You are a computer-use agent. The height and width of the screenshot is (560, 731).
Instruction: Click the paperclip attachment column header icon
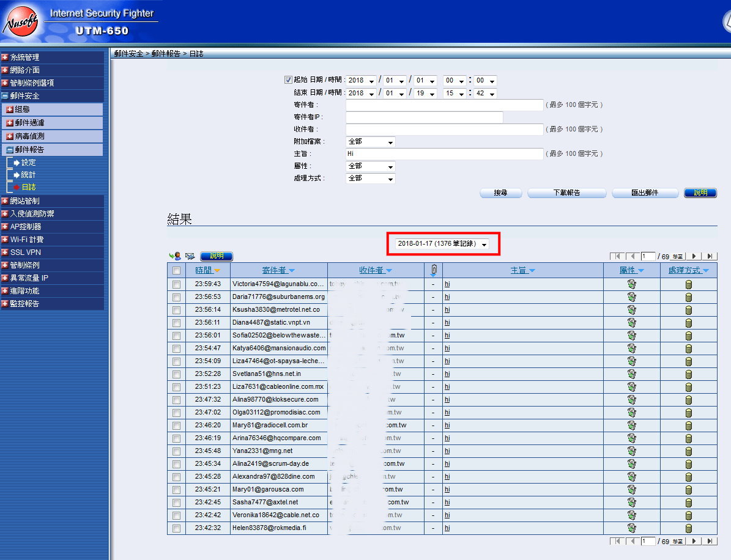coord(433,270)
